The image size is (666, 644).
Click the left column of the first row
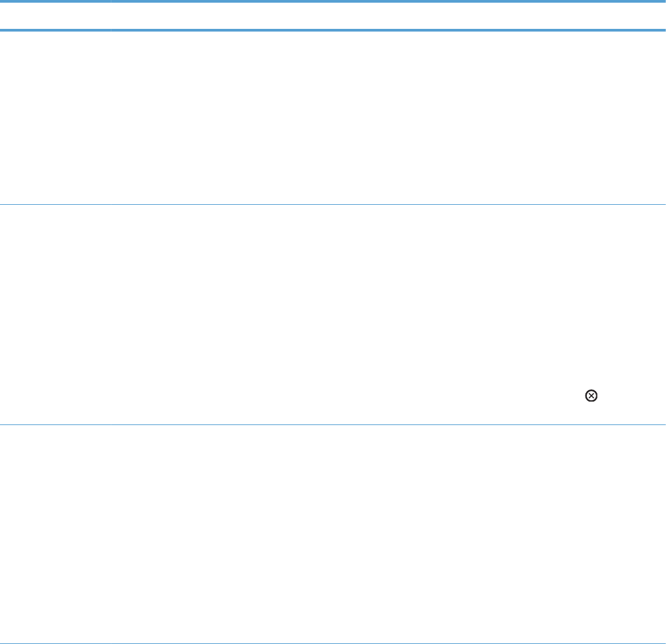pos(55,118)
